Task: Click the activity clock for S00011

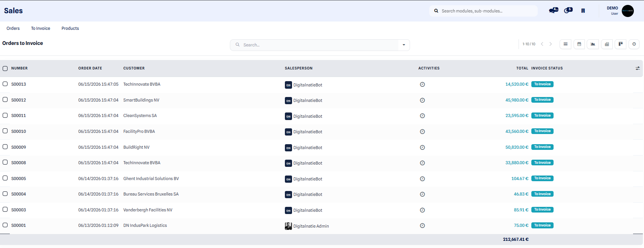Action: [x=422, y=116]
